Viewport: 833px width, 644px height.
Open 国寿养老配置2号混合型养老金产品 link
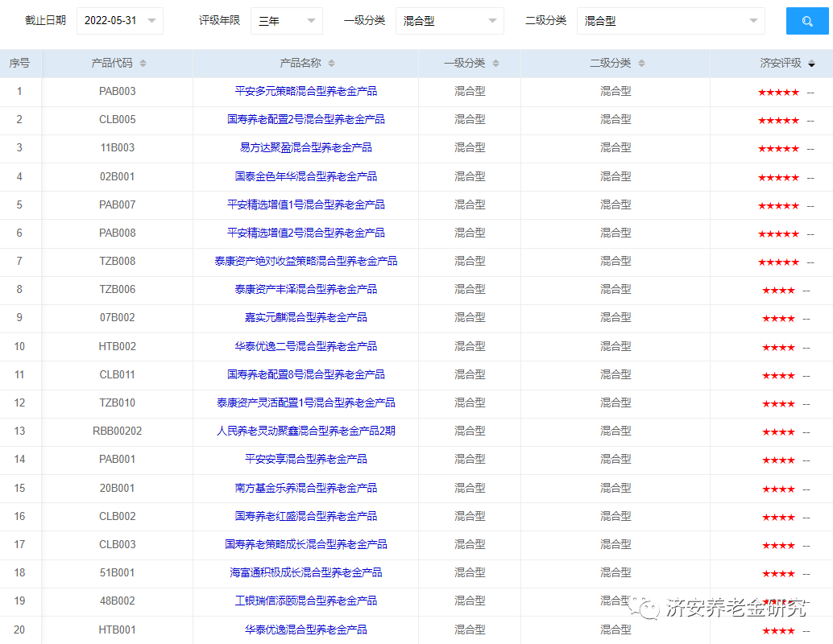(306, 119)
